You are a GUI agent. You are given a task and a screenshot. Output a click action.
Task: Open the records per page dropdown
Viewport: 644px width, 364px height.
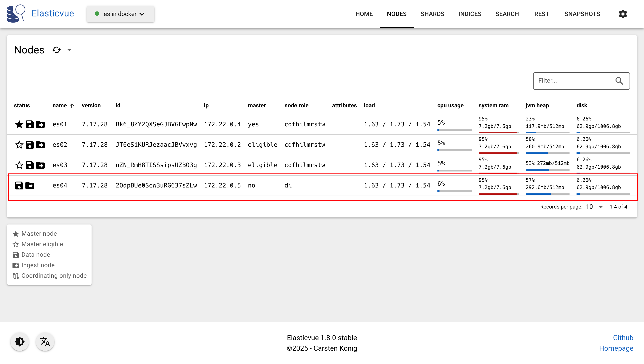594,207
